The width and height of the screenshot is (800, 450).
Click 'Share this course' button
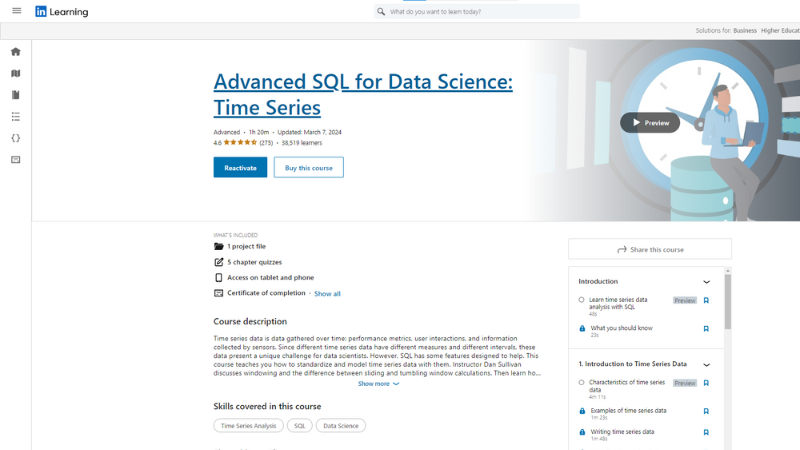[x=650, y=249]
